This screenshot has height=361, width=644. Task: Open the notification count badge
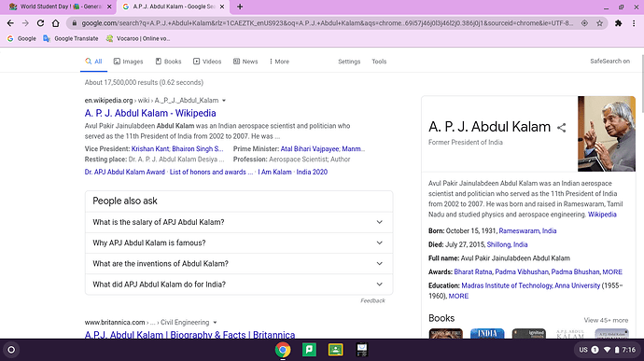pyautogui.click(x=595, y=350)
